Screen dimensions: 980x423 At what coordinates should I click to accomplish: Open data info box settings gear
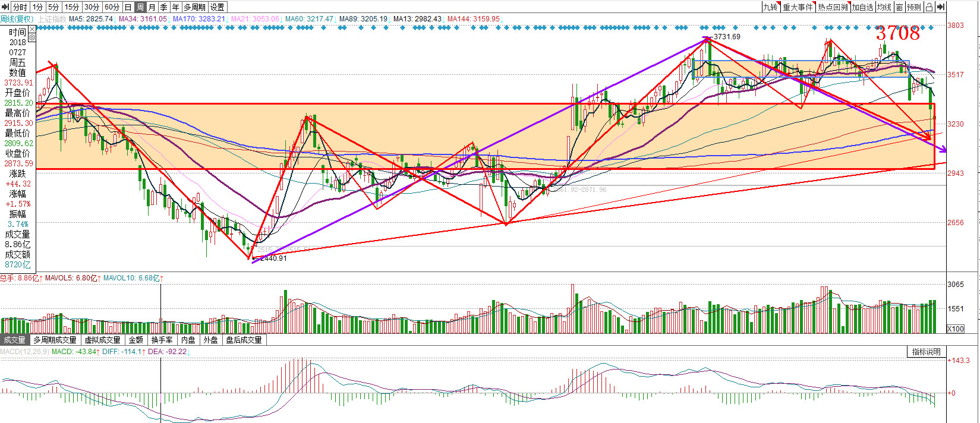[32, 37]
